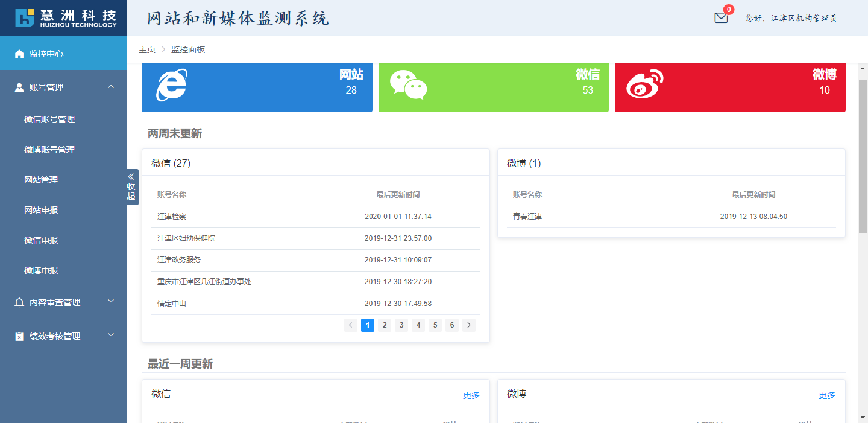Click the vertical page scrollbar
The height and width of the screenshot is (423, 868).
pyautogui.click(x=863, y=157)
